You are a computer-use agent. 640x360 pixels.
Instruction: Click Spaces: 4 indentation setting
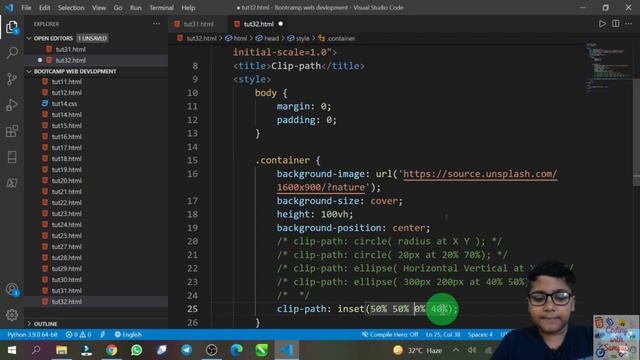[x=480, y=334]
